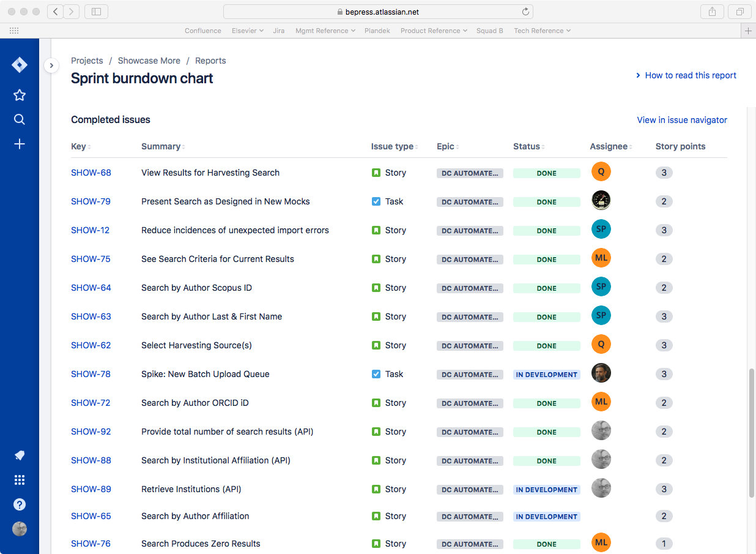The image size is (756, 554).
Task: Expand the collapsed project sidebar chevron
Action: pos(51,65)
